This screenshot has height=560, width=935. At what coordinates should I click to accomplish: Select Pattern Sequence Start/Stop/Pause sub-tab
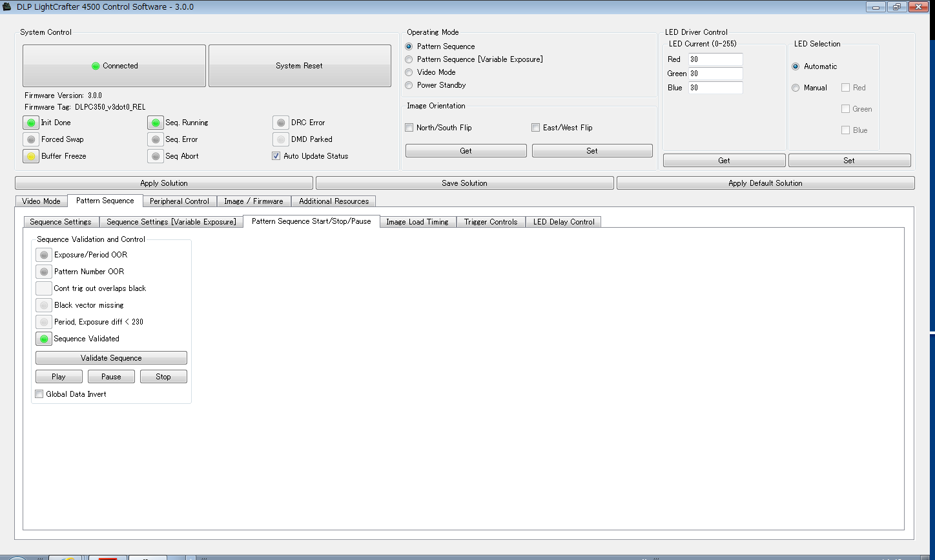[x=311, y=221]
